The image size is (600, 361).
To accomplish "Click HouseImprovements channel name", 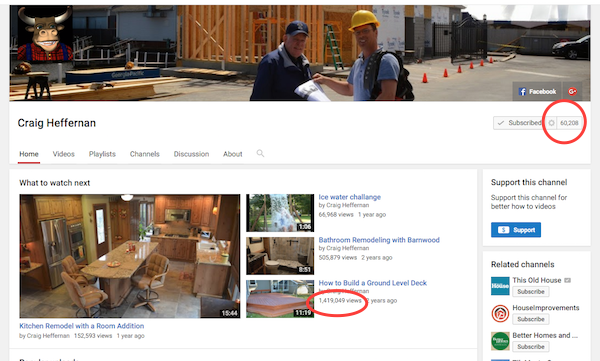I will click(x=546, y=308).
